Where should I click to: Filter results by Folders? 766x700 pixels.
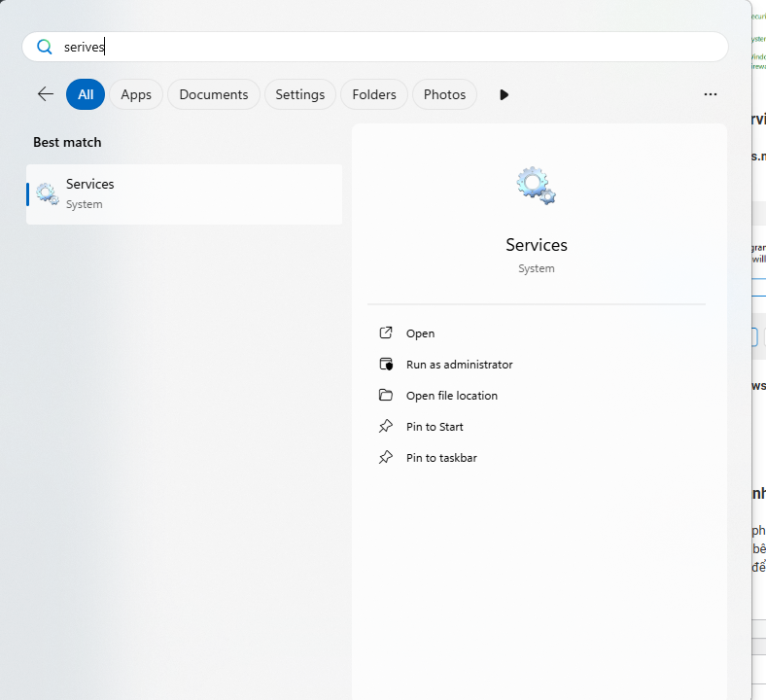pos(374,94)
